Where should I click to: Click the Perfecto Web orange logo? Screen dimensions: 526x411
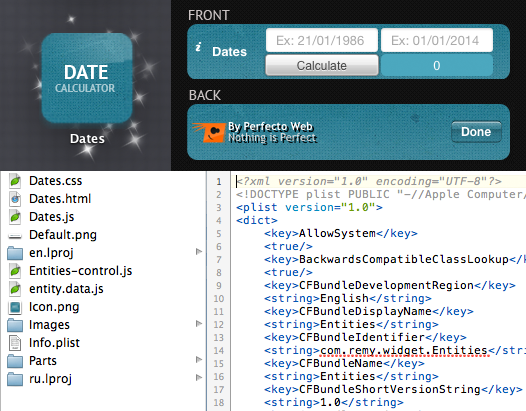[x=208, y=133]
